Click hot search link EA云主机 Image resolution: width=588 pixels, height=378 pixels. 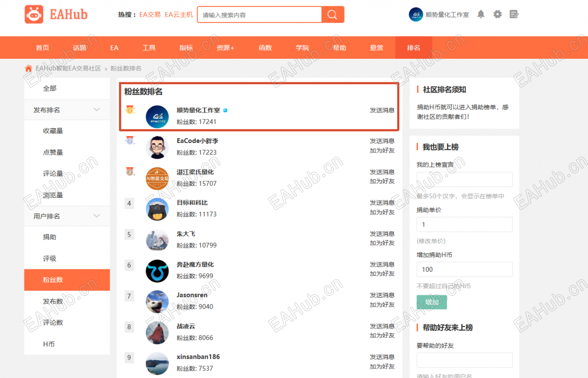(179, 15)
